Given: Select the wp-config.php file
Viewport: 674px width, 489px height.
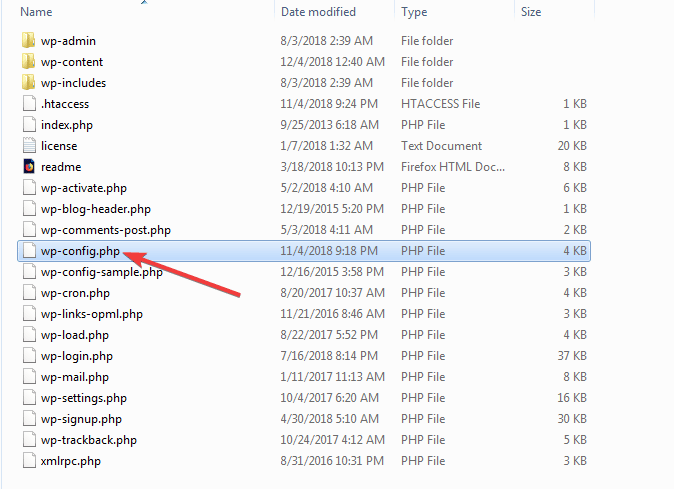Looking at the screenshot, I should (80, 251).
